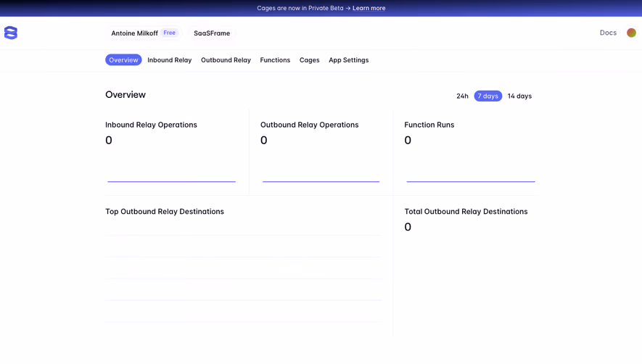Click the Cages Private Beta banner text
Screen dimensions: 642x364
coord(300,8)
